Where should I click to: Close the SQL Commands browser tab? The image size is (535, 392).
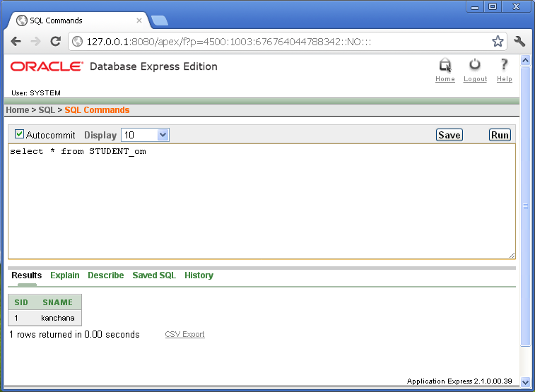click(139, 20)
